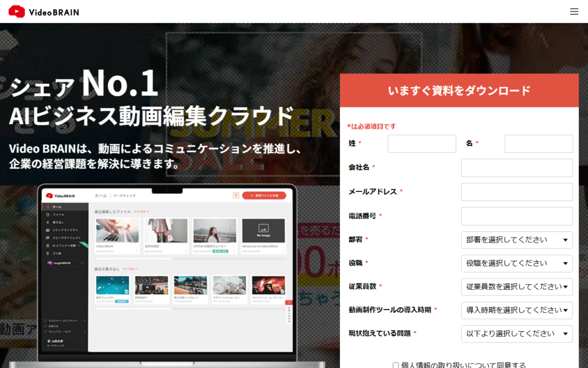Focus the 電話番号 phone number field
Screen dimensions: 588x368
[516, 216]
